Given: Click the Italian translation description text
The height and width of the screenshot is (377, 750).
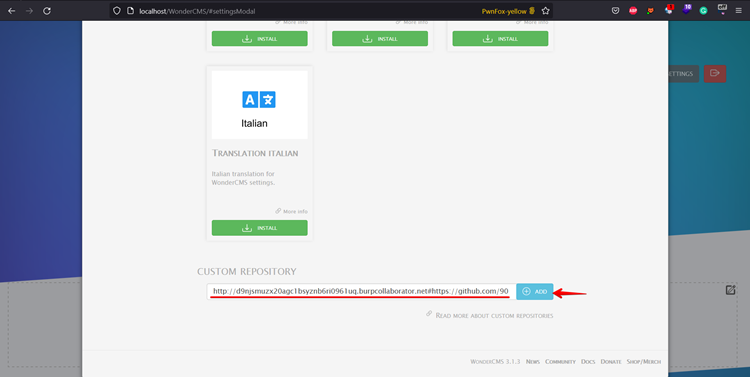Looking at the screenshot, I should (243, 178).
